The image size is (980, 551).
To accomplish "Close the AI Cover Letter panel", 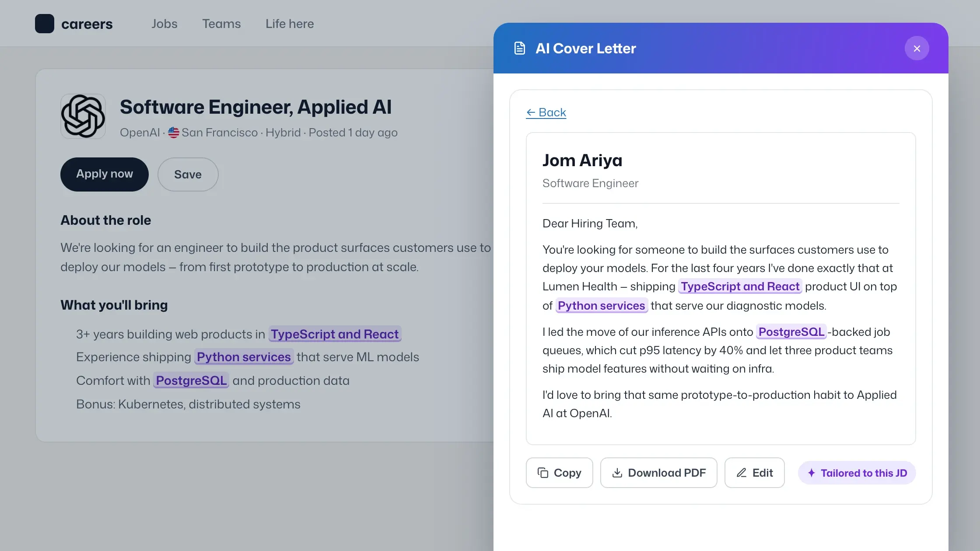I will point(917,48).
